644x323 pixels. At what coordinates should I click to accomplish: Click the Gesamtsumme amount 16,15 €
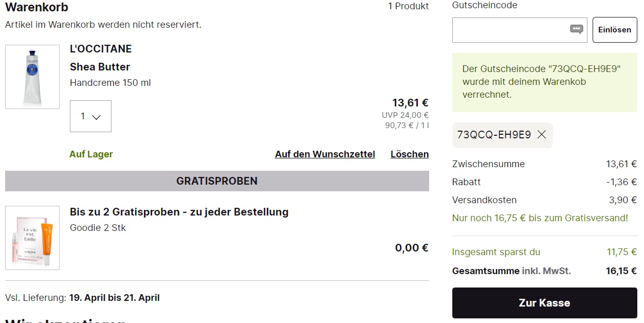click(621, 271)
